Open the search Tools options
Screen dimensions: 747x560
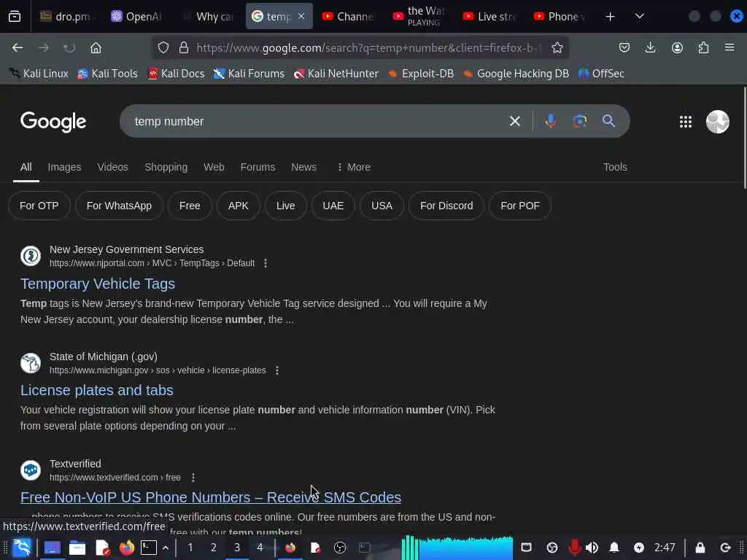pos(615,167)
